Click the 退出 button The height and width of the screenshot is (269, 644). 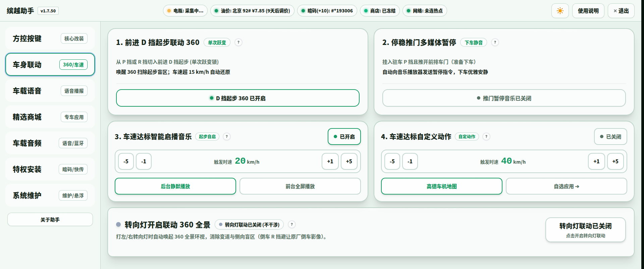pos(621,11)
